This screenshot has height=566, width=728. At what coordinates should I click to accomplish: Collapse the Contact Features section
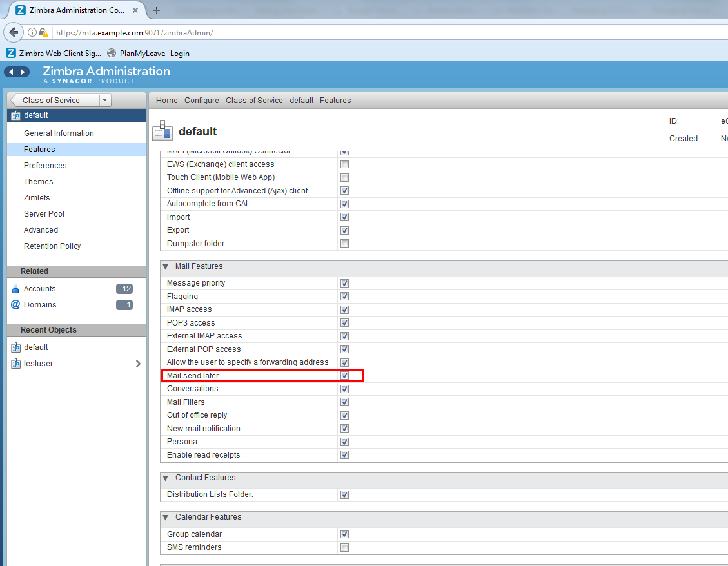click(x=165, y=478)
